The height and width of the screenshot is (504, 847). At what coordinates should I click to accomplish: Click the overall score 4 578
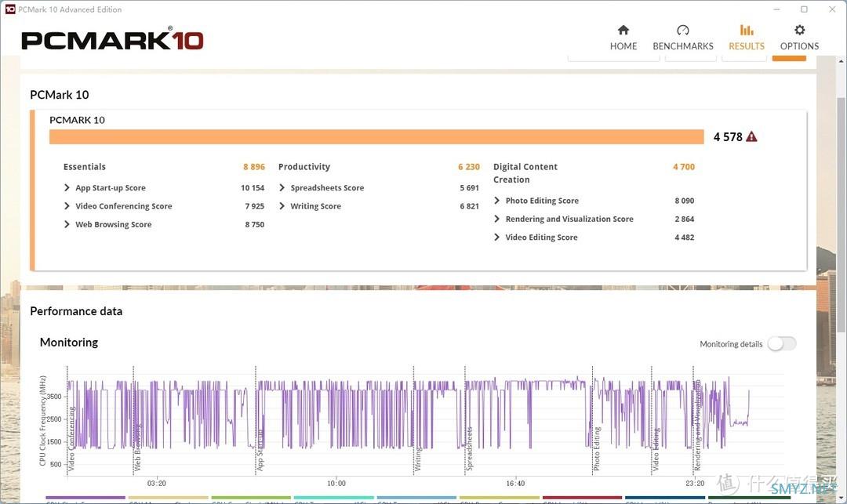click(x=728, y=137)
